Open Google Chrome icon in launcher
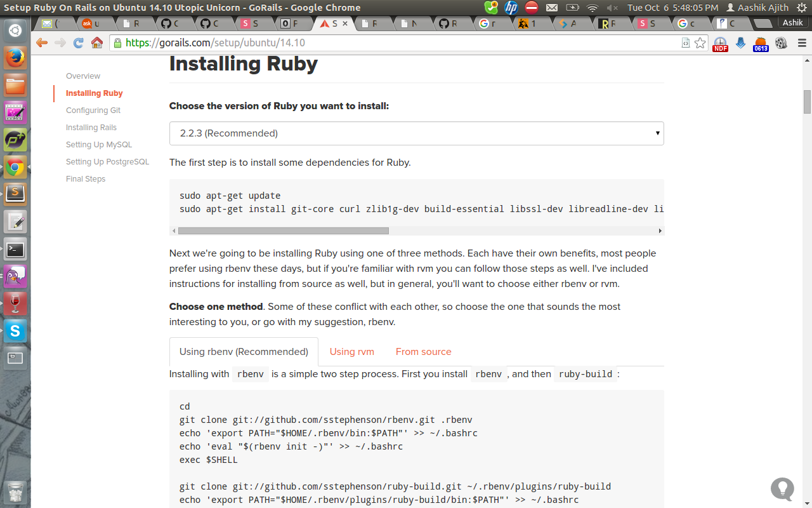 [x=15, y=167]
